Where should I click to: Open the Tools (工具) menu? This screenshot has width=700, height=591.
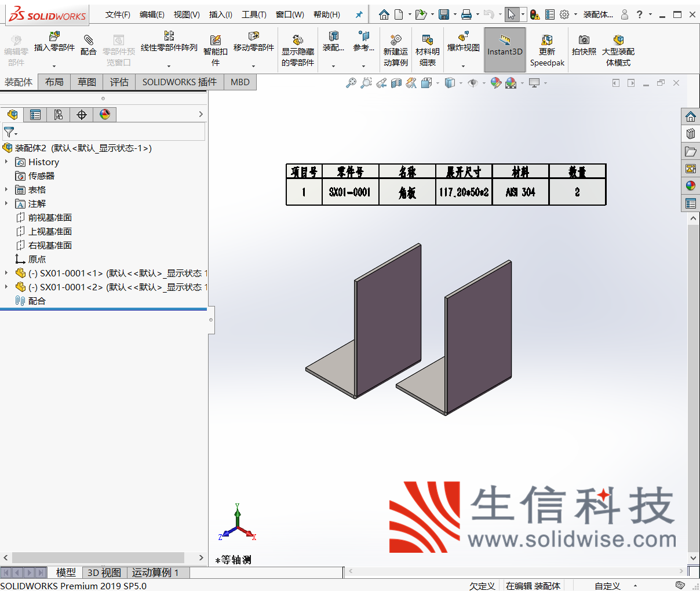point(254,14)
